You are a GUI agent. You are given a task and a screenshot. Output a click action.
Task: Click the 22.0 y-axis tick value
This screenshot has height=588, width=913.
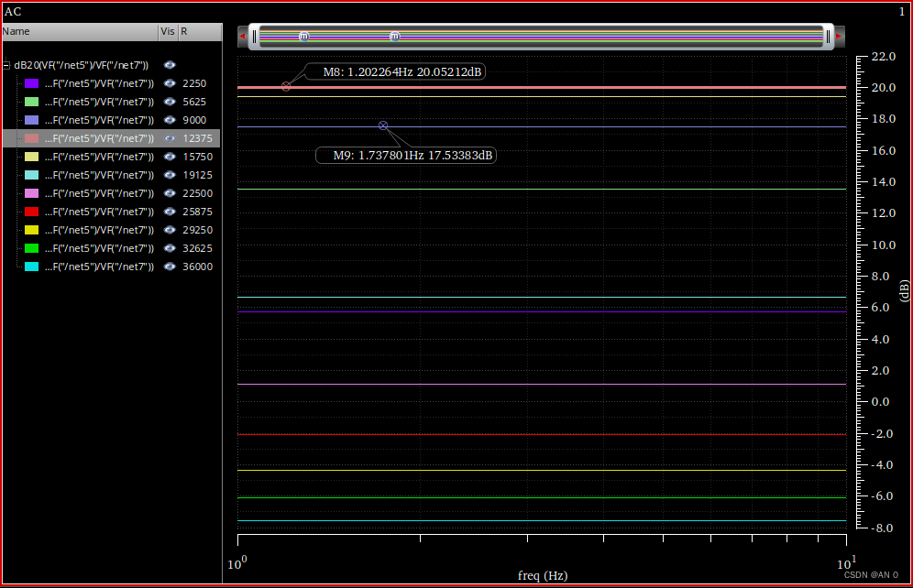point(884,57)
